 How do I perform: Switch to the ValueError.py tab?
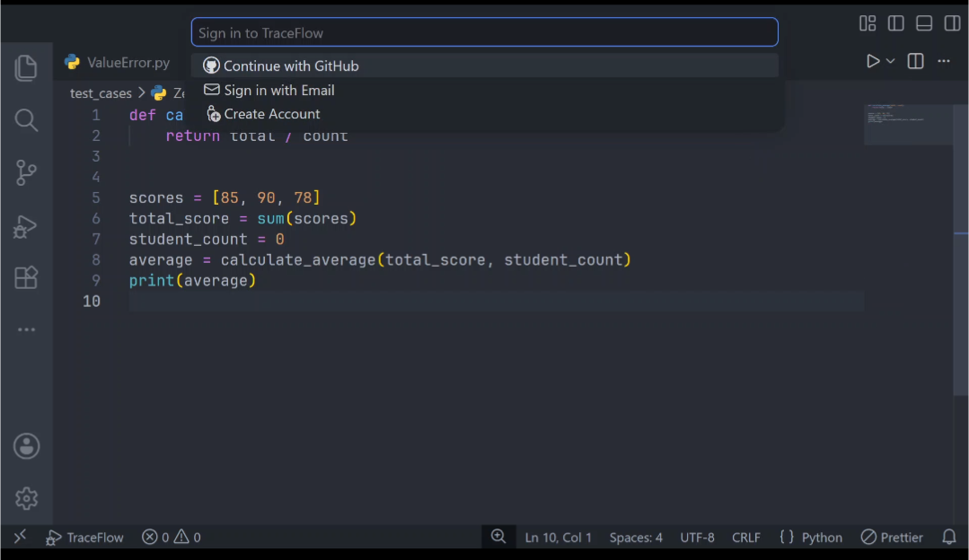click(x=118, y=62)
